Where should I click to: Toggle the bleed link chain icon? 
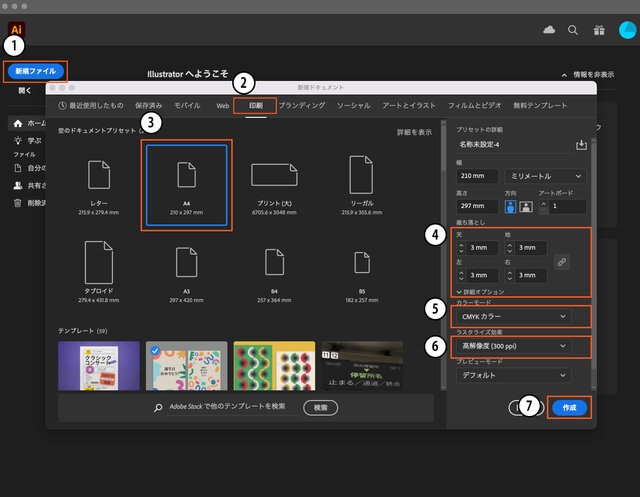[562, 262]
